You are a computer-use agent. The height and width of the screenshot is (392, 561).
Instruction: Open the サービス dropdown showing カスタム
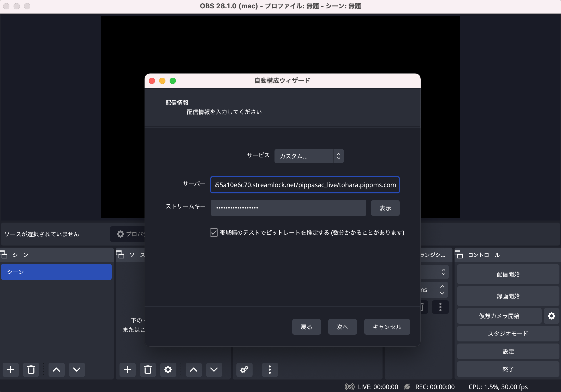(x=309, y=156)
